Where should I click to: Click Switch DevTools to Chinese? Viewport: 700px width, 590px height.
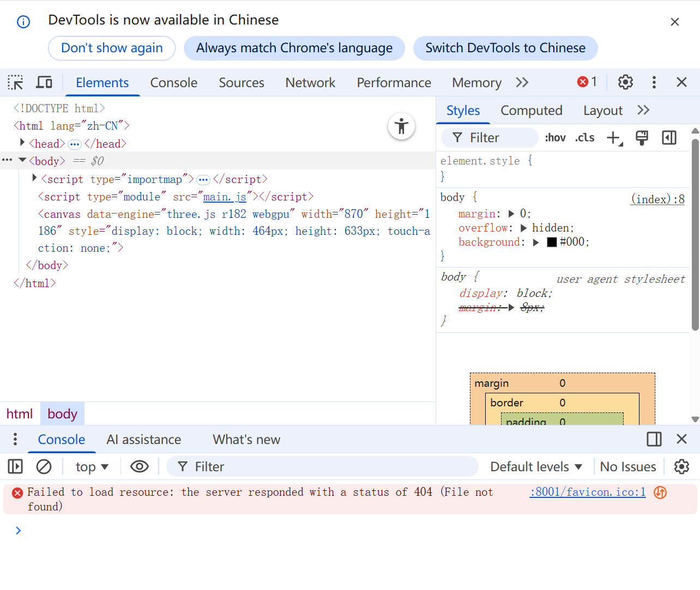[x=505, y=48]
